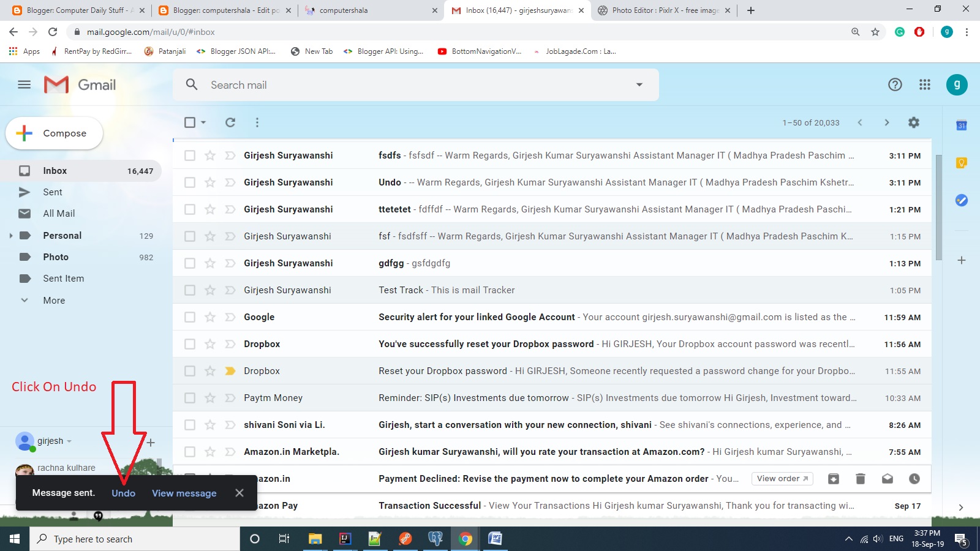Reload the page in Chrome
This screenshot has width=980, height=551.
point(53,32)
